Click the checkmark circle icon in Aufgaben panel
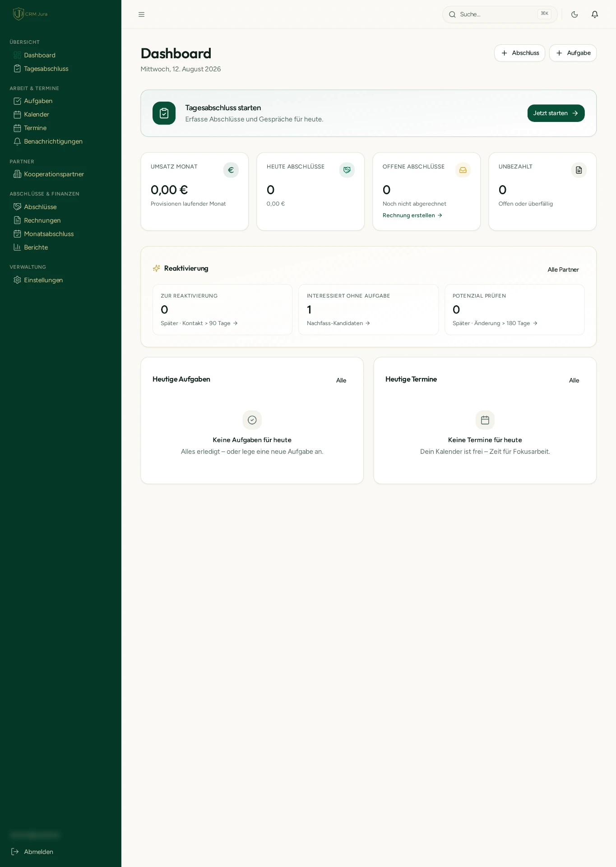Image resolution: width=616 pixels, height=867 pixels. click(252, 420)
